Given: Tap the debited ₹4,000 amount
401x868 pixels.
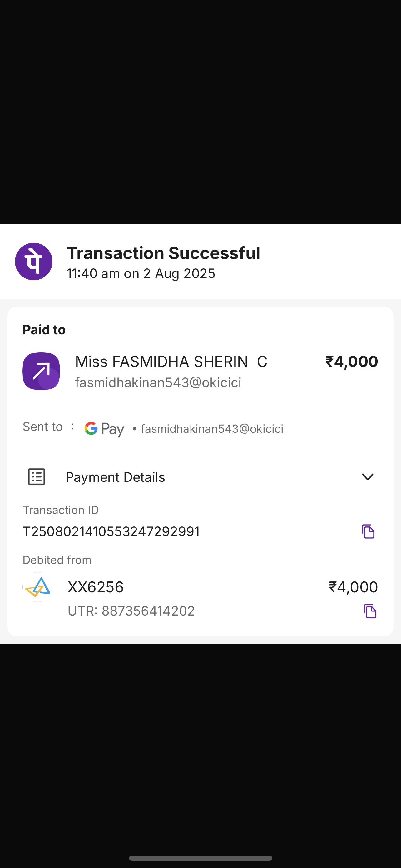Looking at the screenshot, I should [353, 587].
